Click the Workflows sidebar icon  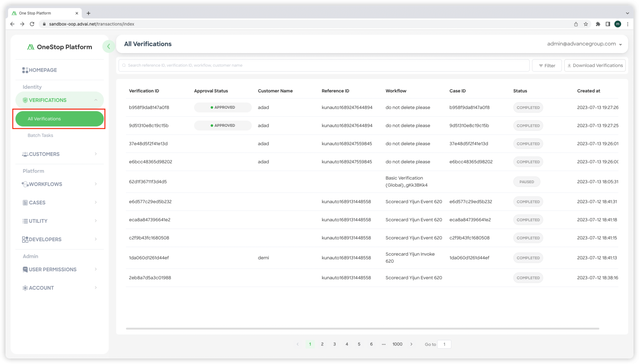tap(25, 184)
